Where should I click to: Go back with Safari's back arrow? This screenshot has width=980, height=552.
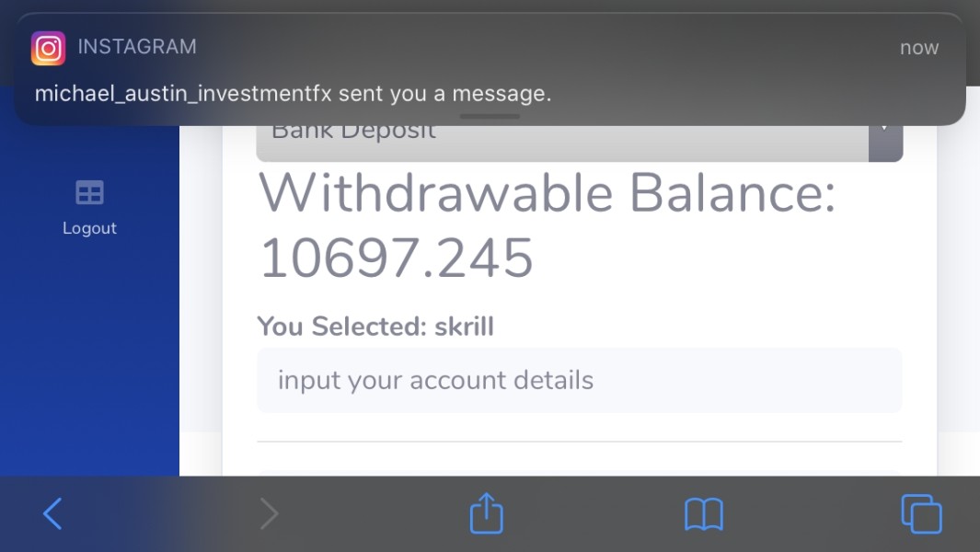click(x=52, y=514)
